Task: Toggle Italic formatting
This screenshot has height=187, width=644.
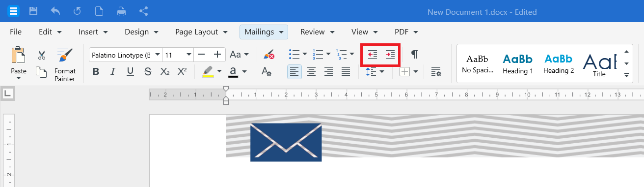Action: pos(113,72)
